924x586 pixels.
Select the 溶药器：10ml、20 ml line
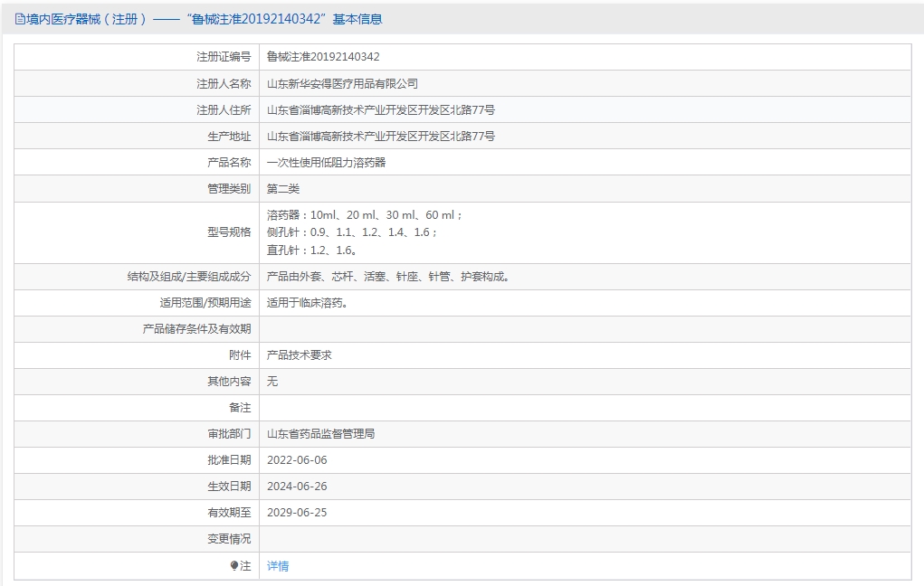pyautogui.click(x=364, y=215)
